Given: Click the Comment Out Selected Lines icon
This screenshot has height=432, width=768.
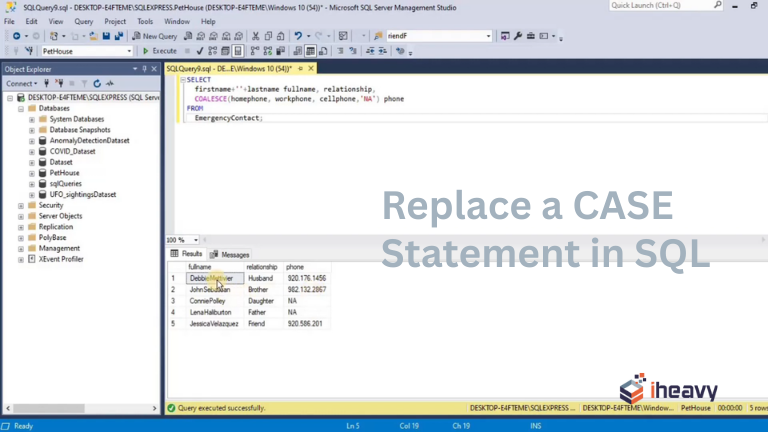Looking at the screenshot, I should [x=340, y=51].
